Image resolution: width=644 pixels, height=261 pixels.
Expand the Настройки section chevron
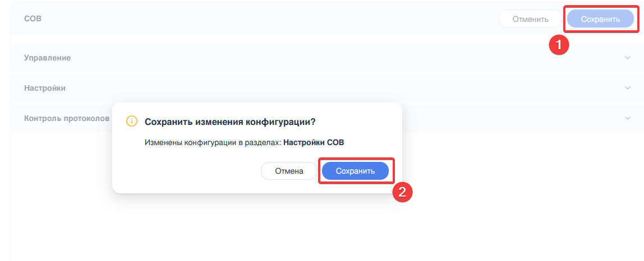(627, 88)
